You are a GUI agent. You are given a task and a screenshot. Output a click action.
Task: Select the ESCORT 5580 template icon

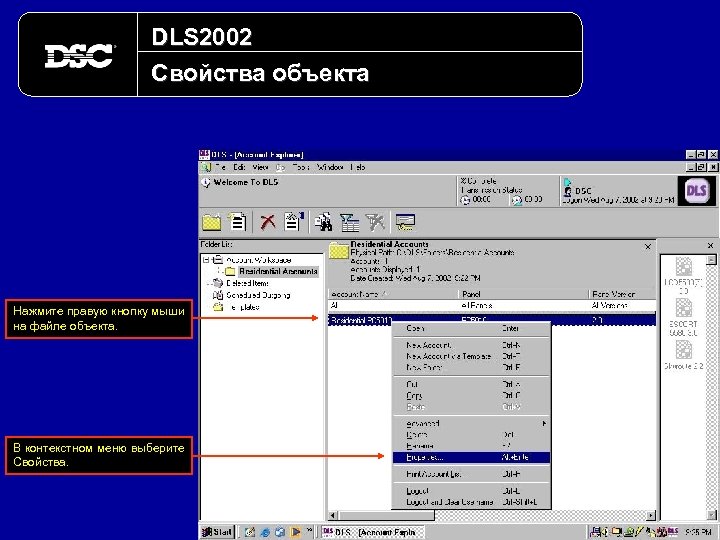684,318
